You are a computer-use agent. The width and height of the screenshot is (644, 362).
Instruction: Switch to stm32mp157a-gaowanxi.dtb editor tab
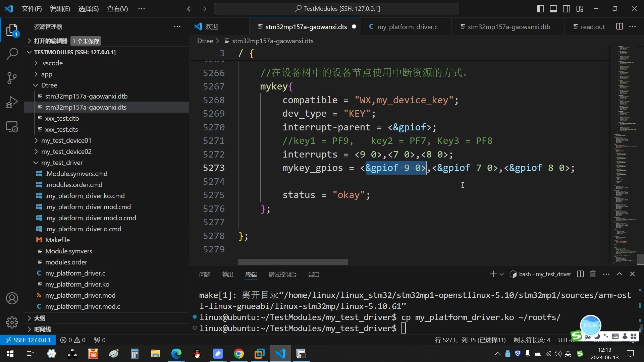[509, 27]
